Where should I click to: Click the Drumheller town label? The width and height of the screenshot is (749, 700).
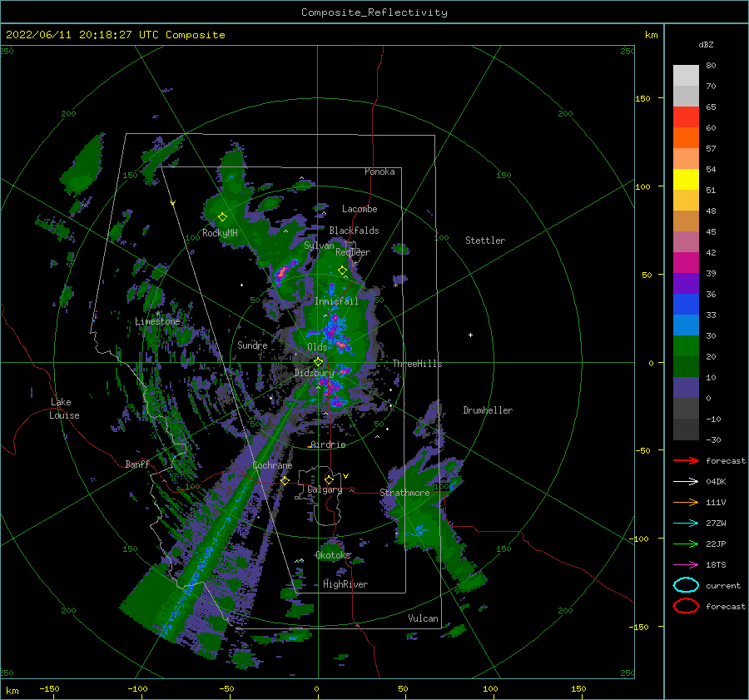pos(488,410)
